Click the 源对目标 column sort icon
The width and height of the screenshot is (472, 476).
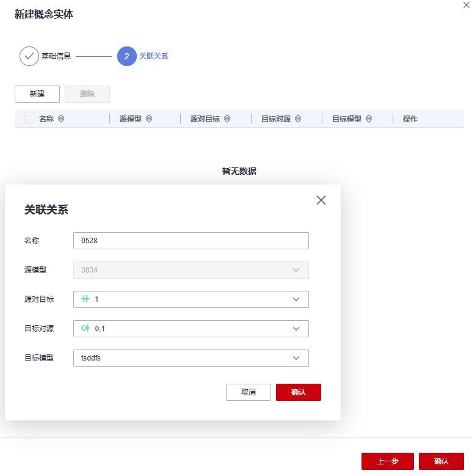pyautogui.click(x=227, y=119)
